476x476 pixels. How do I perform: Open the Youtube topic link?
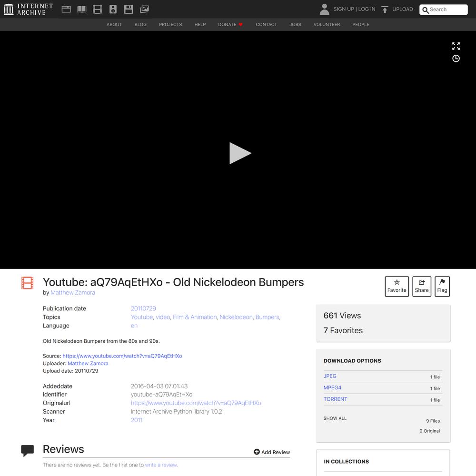coord(142,317)
